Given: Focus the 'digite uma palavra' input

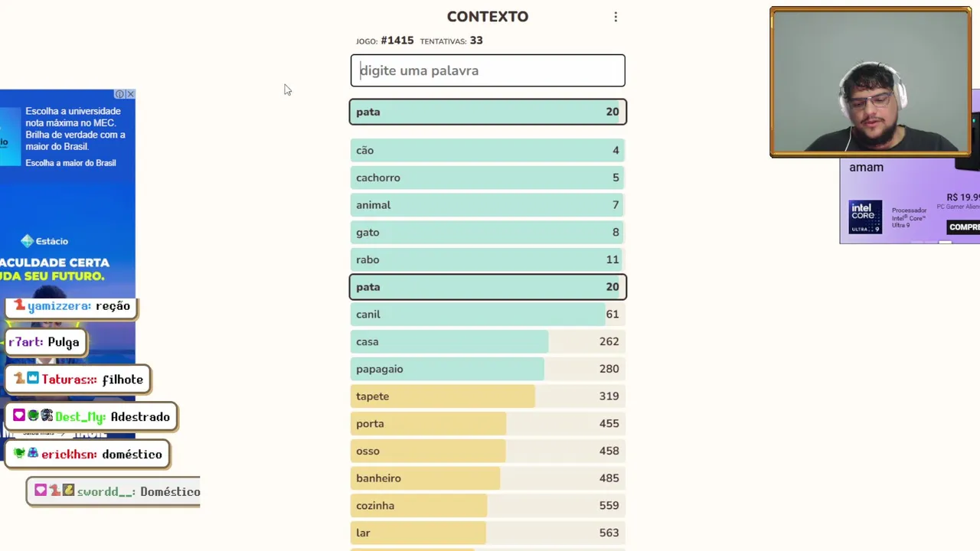Looking at the screenshot, I should tap(488, 70).
